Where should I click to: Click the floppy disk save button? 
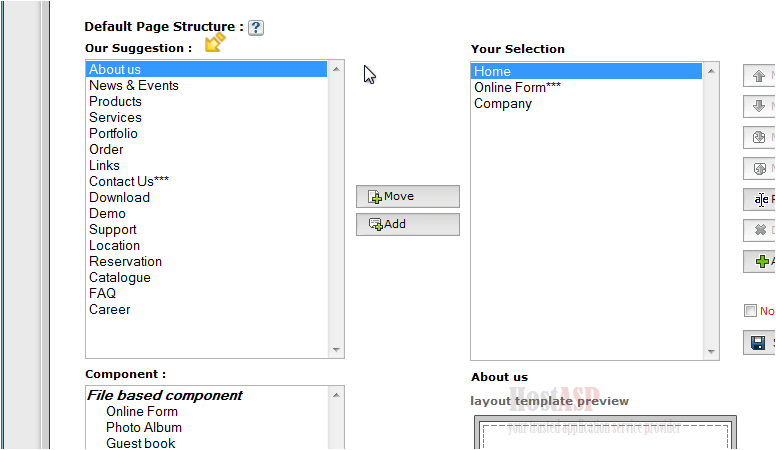coord(759,343)
